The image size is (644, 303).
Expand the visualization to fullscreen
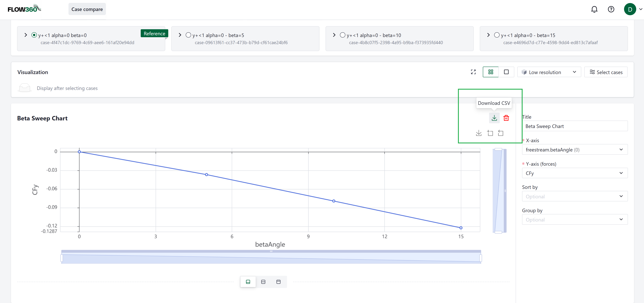click(x=473, y=72)
